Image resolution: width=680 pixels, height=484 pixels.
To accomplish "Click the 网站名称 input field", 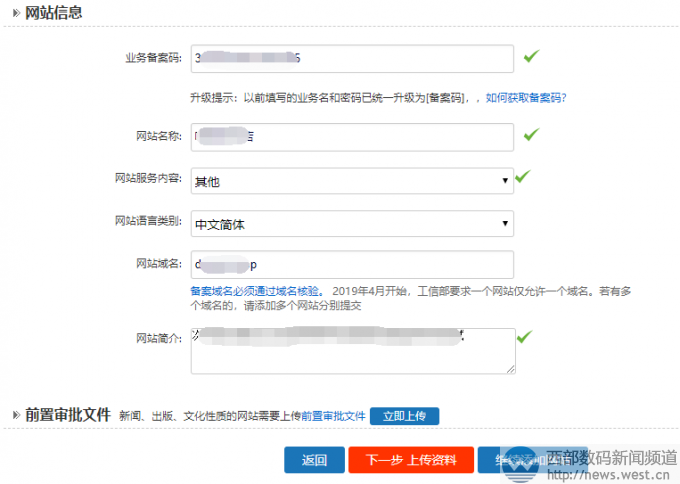I will pos(352,137).
